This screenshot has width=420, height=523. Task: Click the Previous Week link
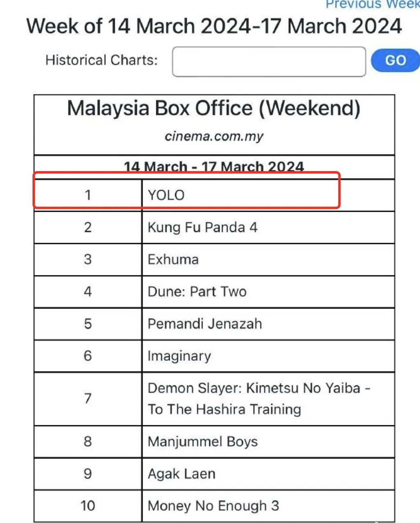pyautogui.click(x=372, y=5)
